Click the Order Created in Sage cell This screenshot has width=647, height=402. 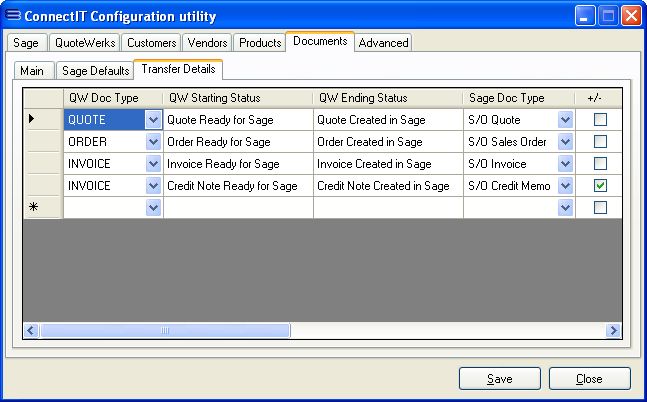tap(388, 142)
